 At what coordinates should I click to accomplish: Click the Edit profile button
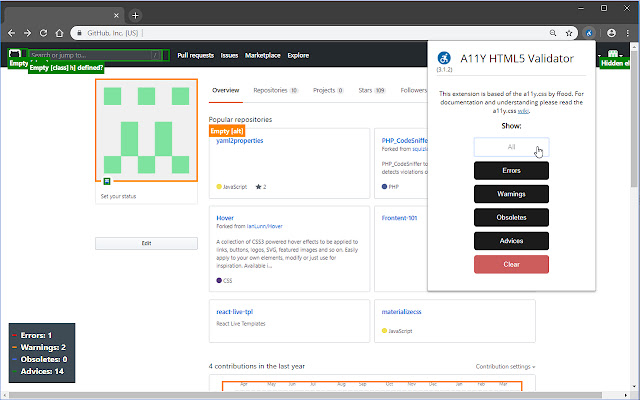coord(146,243)
